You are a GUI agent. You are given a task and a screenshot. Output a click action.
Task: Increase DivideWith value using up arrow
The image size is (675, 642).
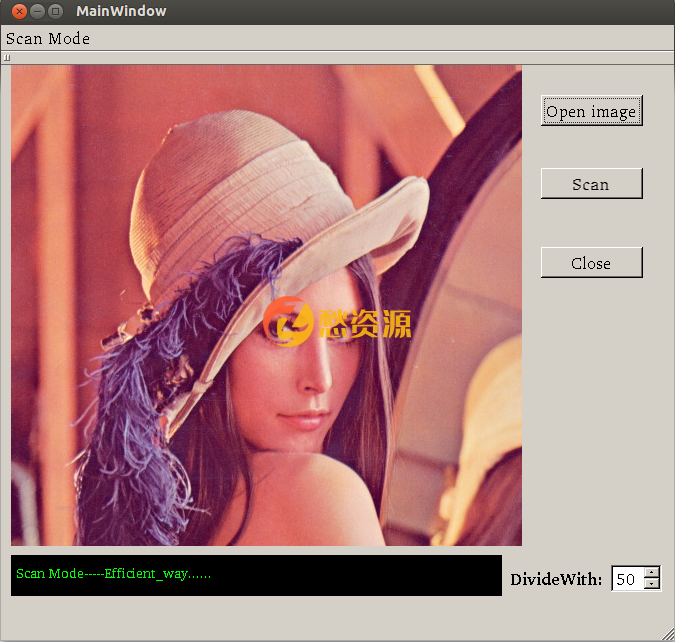coord(652,573)
